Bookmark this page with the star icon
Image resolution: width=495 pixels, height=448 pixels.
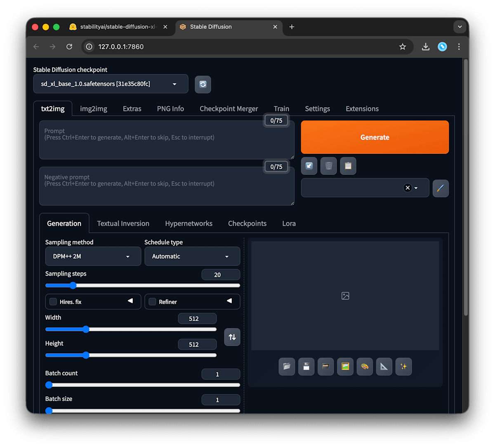pos(403,47)
